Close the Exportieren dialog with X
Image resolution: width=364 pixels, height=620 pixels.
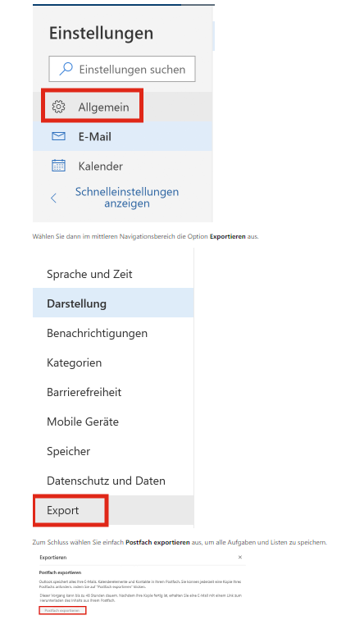coord(240,557)
